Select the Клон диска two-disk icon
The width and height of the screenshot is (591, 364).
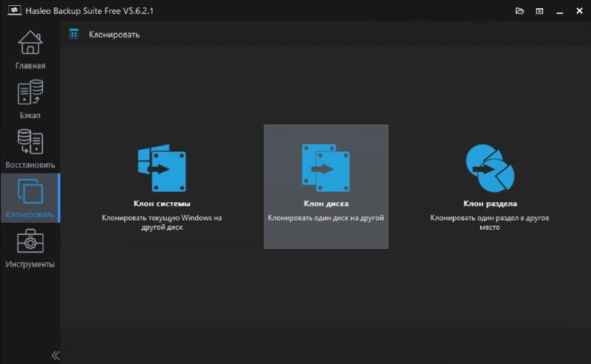[x=325, y=168]
